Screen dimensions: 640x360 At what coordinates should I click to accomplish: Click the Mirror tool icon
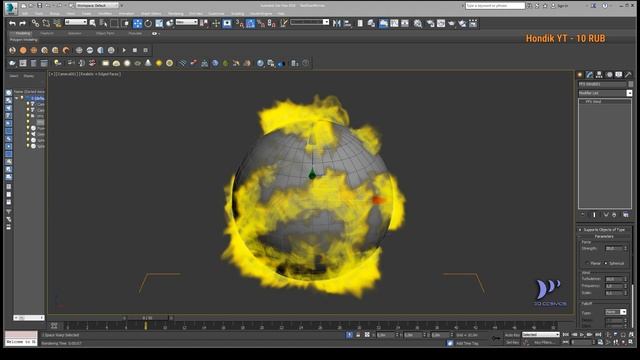pyautogui.click(x=337, y=23)
